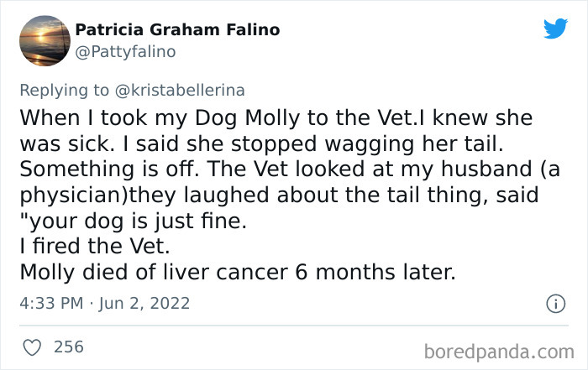Click the Twitter bird logo
Image resolution: width=588 pixels, height=370 pixels.
(555, 28)
